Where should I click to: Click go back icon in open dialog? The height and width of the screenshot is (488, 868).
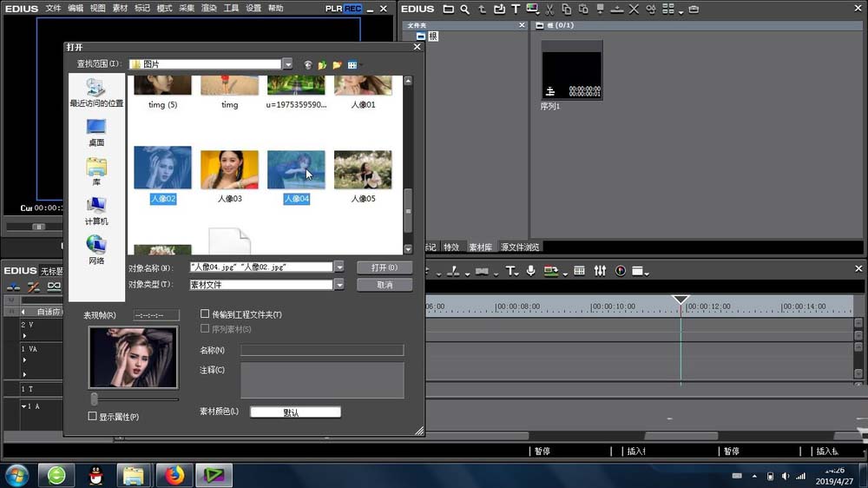click(308, 65)
